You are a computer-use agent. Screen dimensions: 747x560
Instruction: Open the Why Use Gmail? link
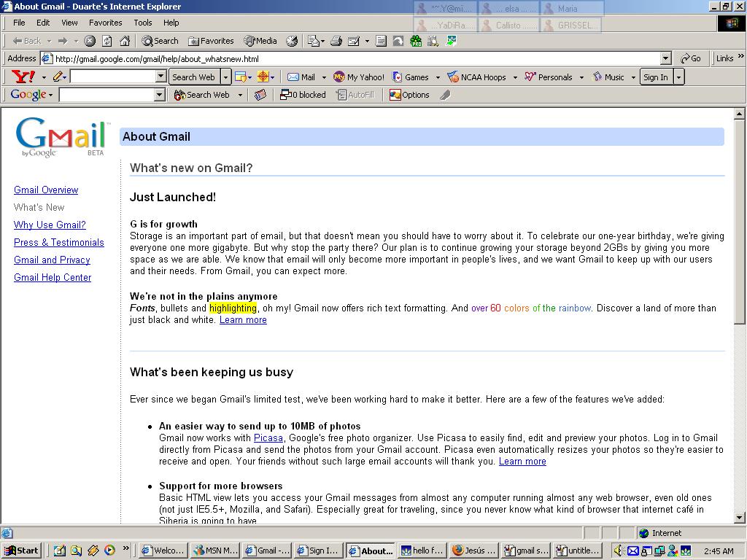point(50,225)
